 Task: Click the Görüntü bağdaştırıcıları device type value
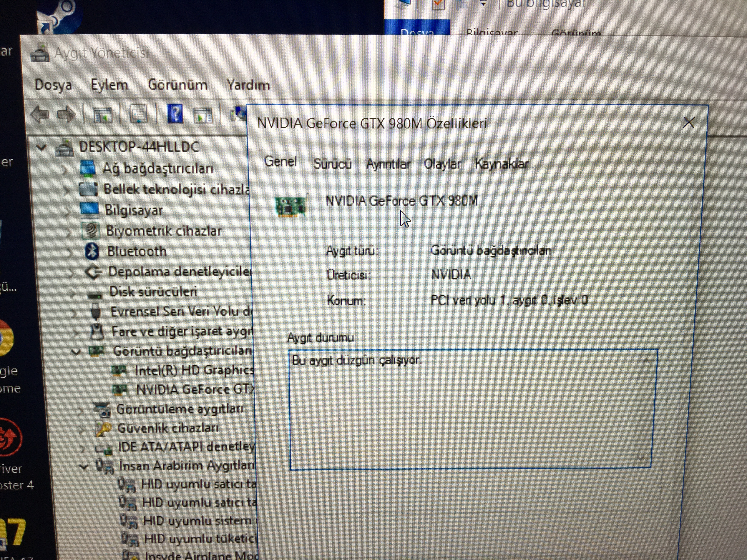[x=491, y=251]
